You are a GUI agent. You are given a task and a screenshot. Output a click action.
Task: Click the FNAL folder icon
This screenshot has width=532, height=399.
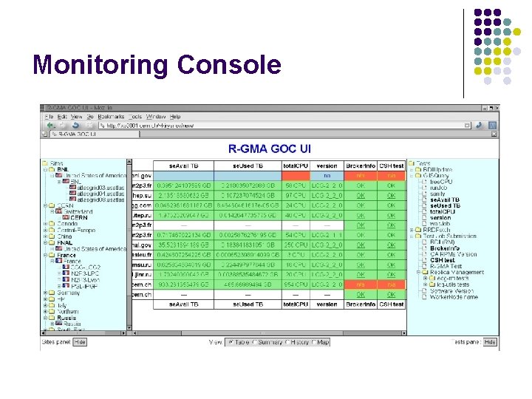click(x=52, y=242)
